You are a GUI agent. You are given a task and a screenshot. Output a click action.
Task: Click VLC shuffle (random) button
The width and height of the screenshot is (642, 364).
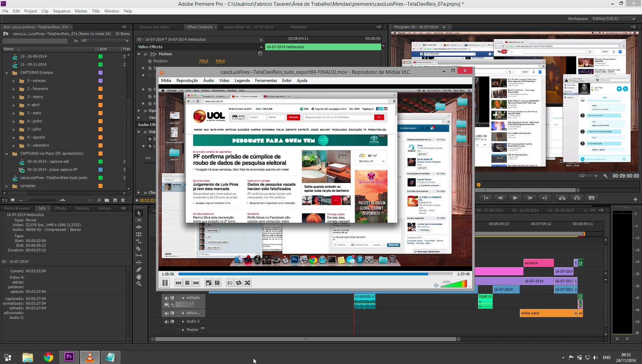(247, 283)
